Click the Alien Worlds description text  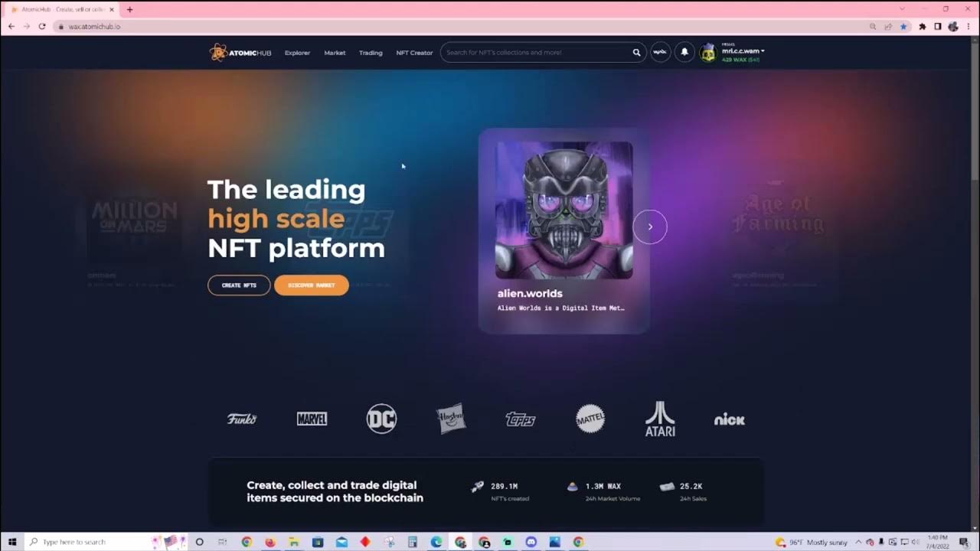560,308
